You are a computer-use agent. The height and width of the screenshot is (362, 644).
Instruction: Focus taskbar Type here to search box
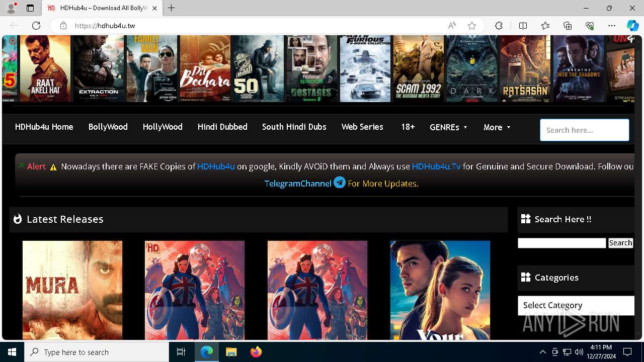coord(97,352)
